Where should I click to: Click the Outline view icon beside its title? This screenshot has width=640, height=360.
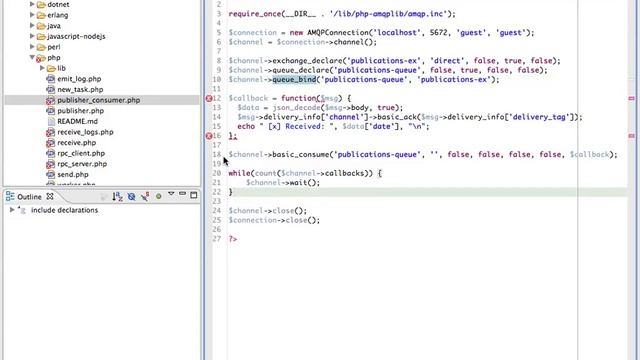tap(10, 196)
